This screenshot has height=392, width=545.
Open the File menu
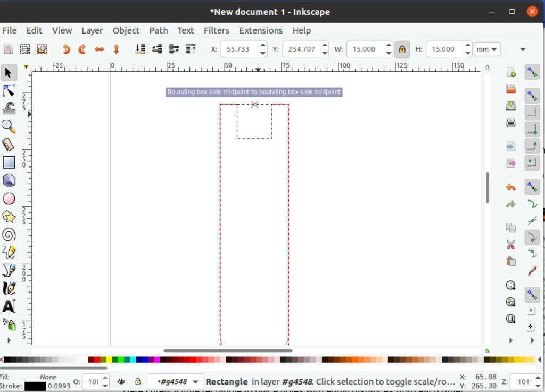(10, 30)
